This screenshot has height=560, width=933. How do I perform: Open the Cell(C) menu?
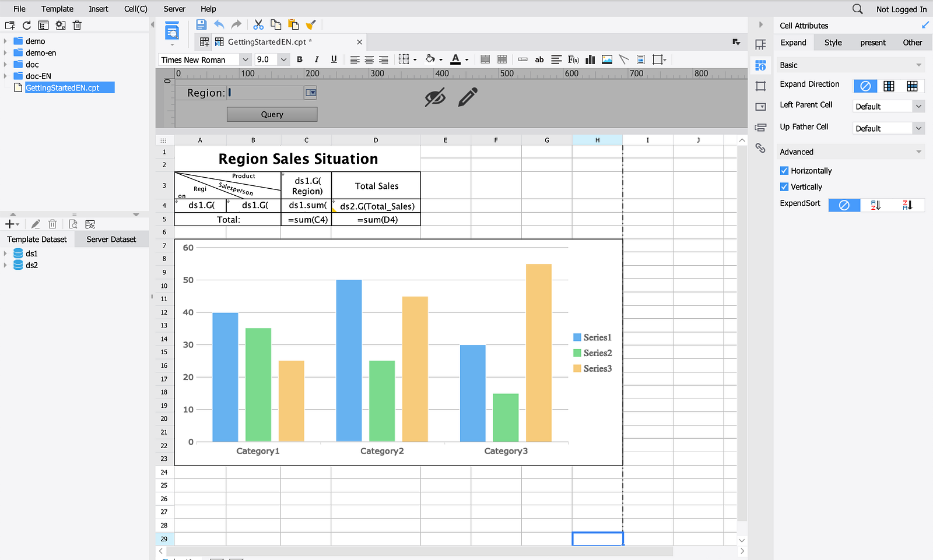136,9
